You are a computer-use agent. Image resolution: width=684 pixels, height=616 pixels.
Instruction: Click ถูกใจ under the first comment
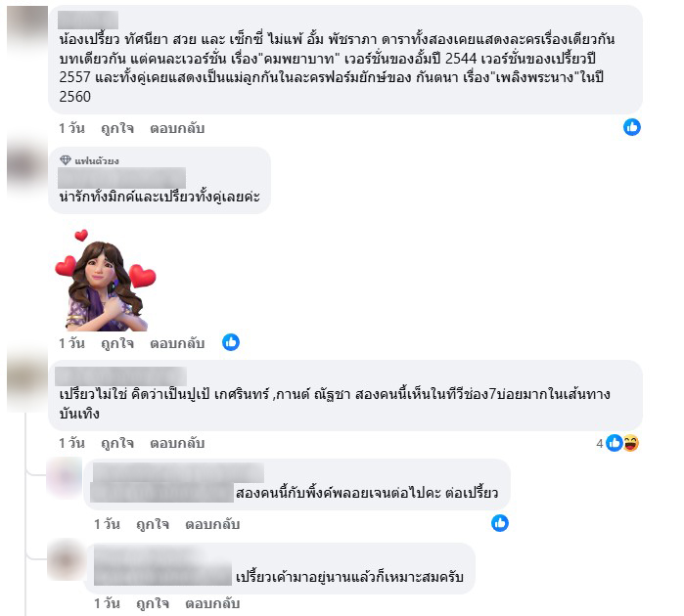(x=117, y=128)
